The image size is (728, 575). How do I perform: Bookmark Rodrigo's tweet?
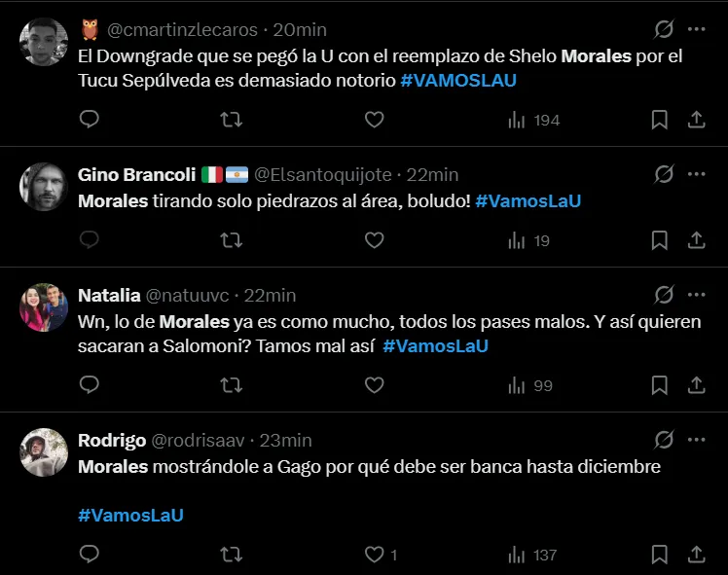[659, 555]
